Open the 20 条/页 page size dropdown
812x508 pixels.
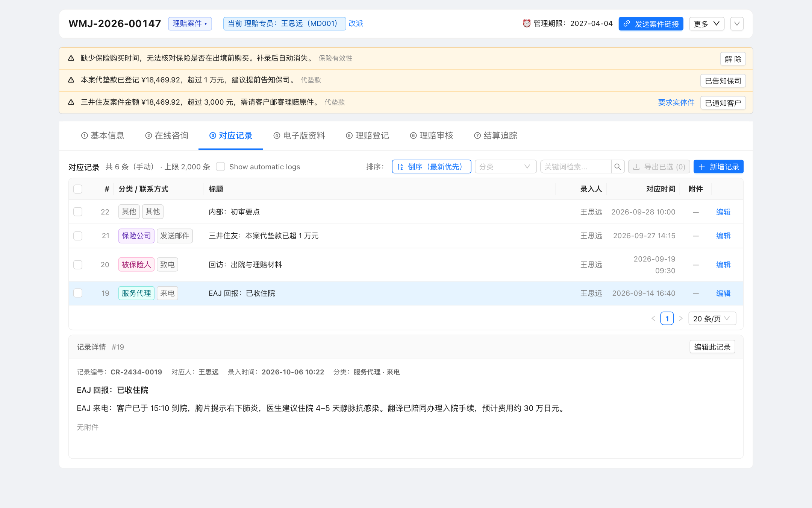tap(712, 318)
